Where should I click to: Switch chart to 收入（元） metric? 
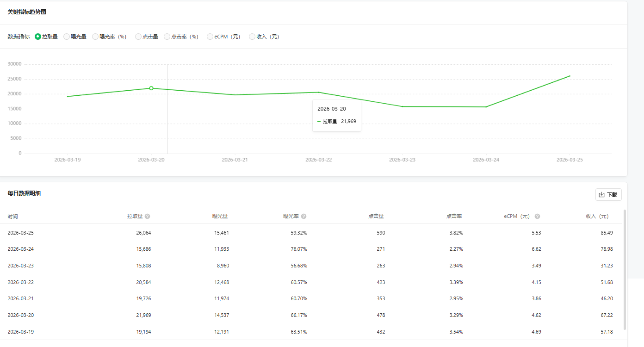252,37
